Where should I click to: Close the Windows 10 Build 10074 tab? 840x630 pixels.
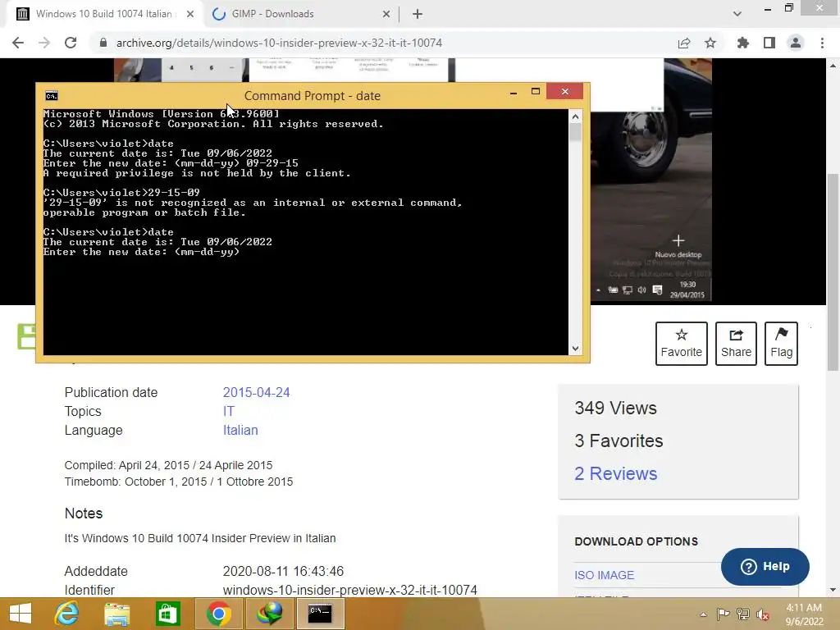[x=190, y=15]
